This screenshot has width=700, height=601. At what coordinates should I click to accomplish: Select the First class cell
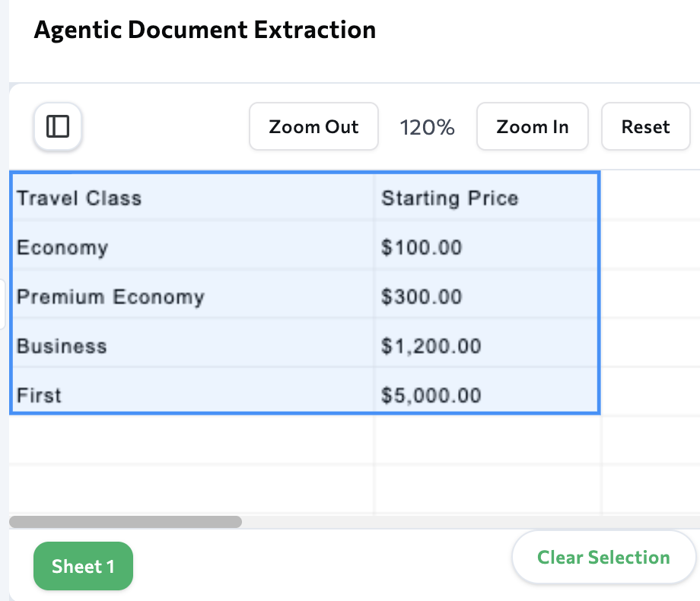(40, 396)
